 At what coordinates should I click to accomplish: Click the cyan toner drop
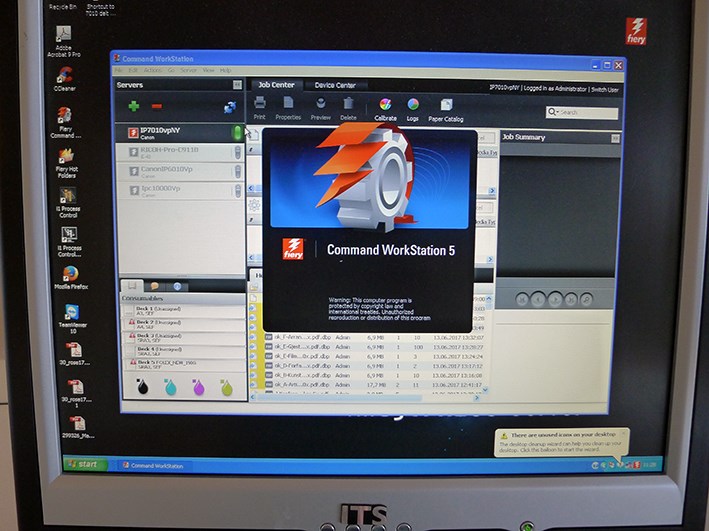tap(170, 387)
